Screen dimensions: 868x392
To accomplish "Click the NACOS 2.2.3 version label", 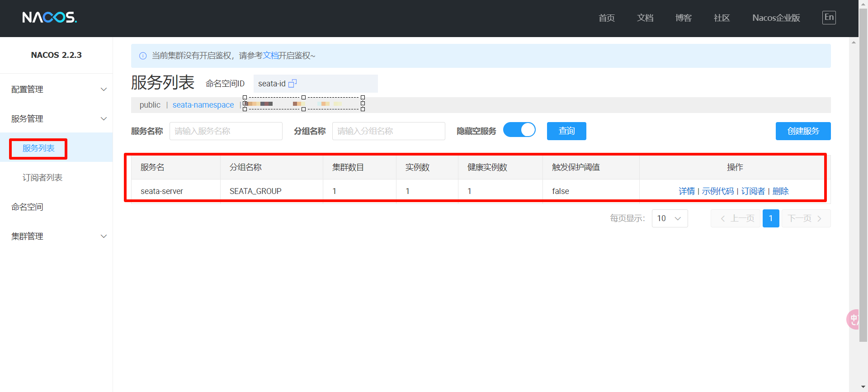I will click(56, 55).
